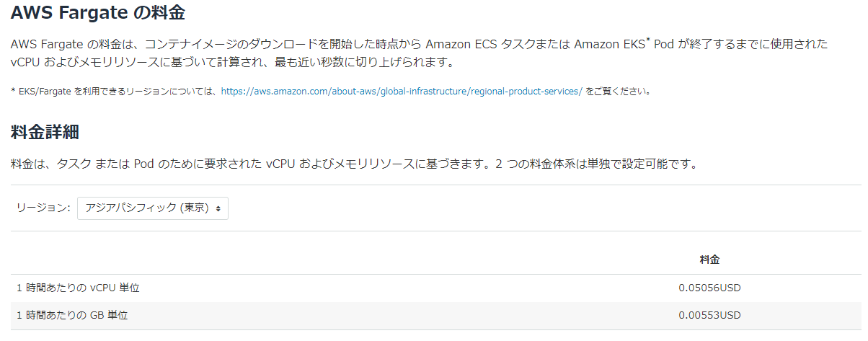Screen dimensions: 868x341
Task: Click the 0.05056USD price value
Action: (709, 288)
